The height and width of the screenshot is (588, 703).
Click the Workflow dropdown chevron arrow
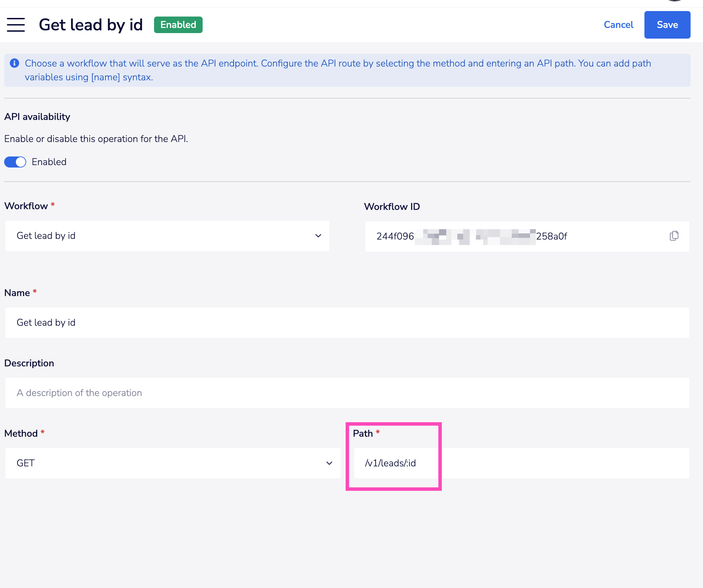[318, 236]
